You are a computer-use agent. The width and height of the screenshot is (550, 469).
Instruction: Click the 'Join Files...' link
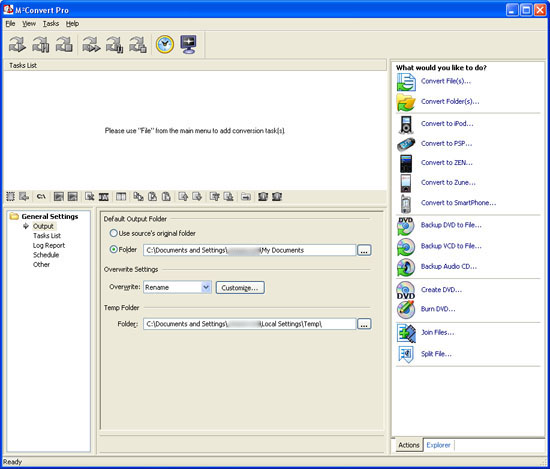pyautogui.click(x=437, y=332)
